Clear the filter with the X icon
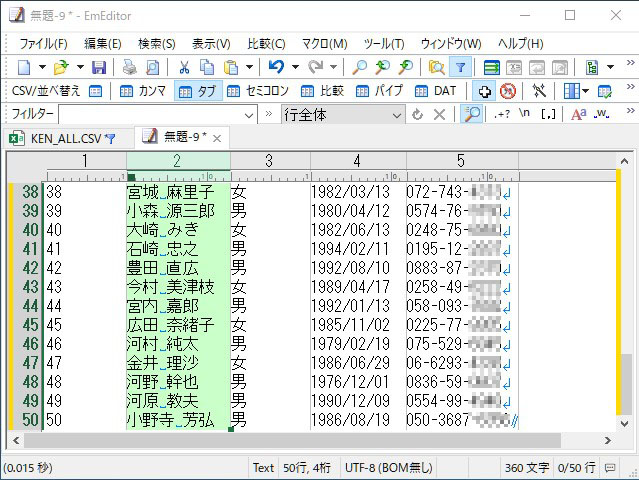The width and height of the screenshot is (639, 480). coord(439,115)
